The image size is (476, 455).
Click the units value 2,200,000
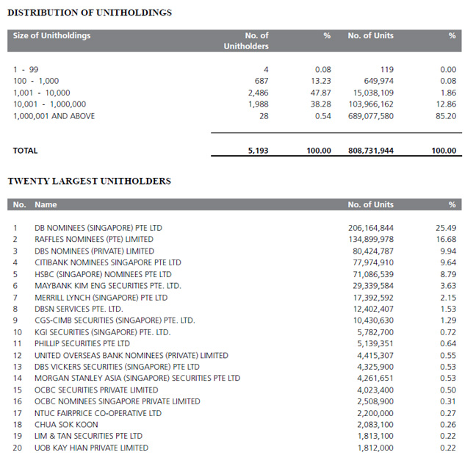(375, 413)
